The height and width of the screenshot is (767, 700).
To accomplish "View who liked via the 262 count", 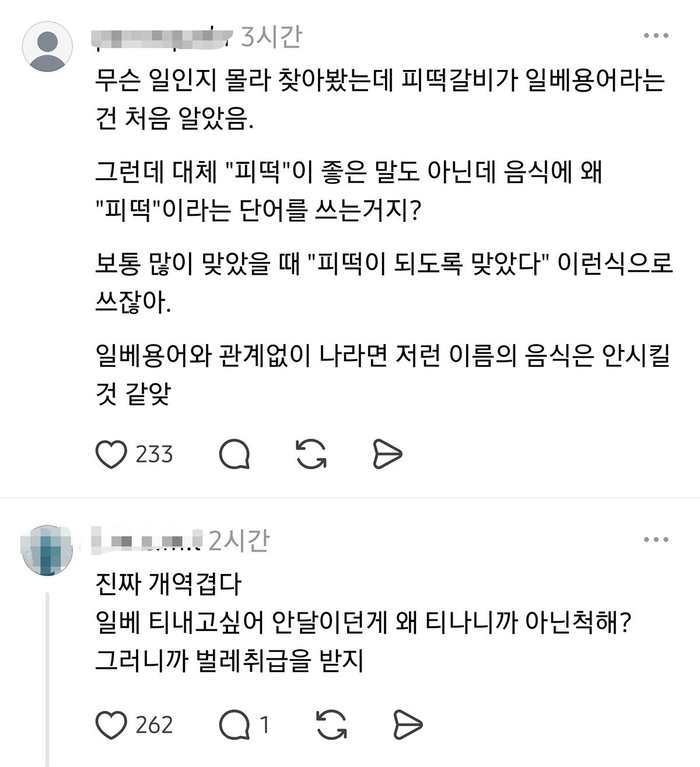I will pos(155,725).
